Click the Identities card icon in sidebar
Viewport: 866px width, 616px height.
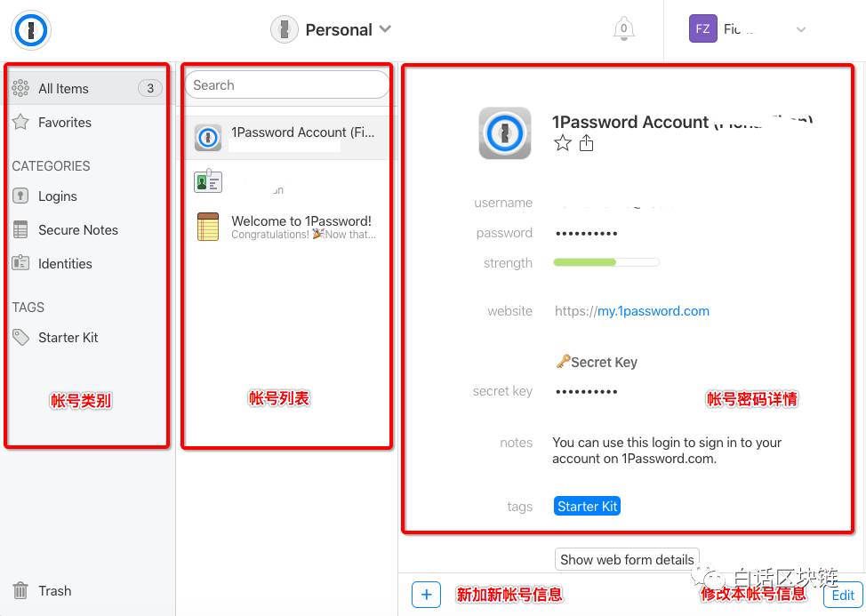tap(20, 263)
